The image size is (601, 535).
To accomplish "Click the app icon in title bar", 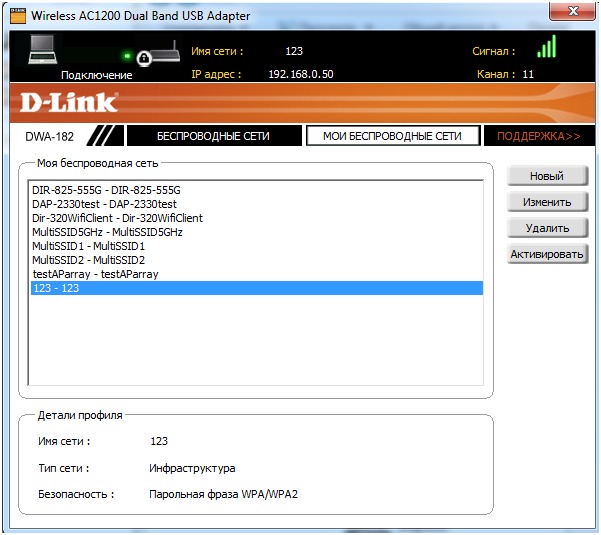I will [20, 15].
